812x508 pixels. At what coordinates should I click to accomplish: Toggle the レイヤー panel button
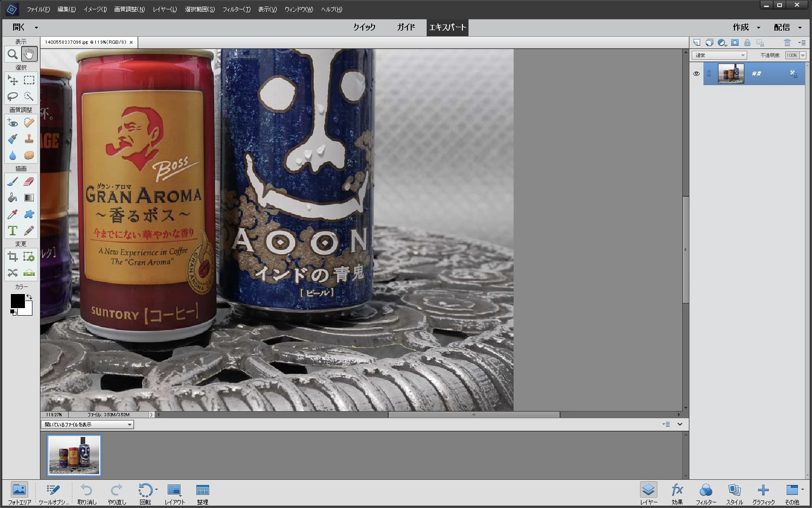648,493
